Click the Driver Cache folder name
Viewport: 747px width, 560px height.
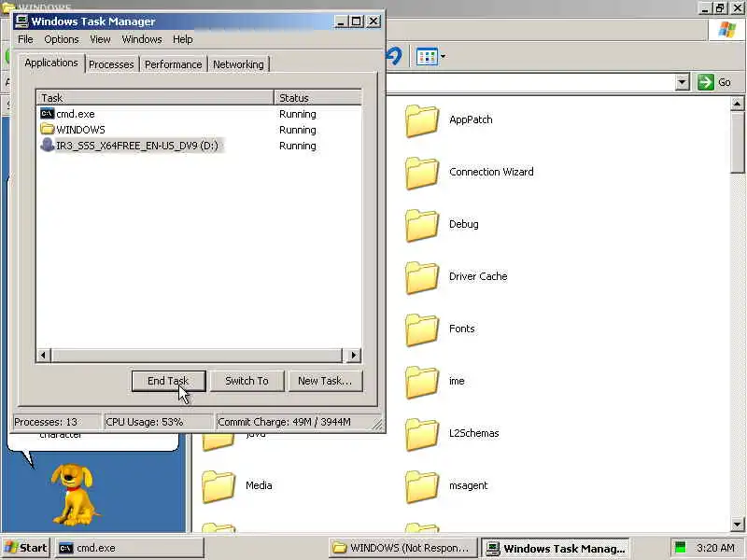coord(478,276)
